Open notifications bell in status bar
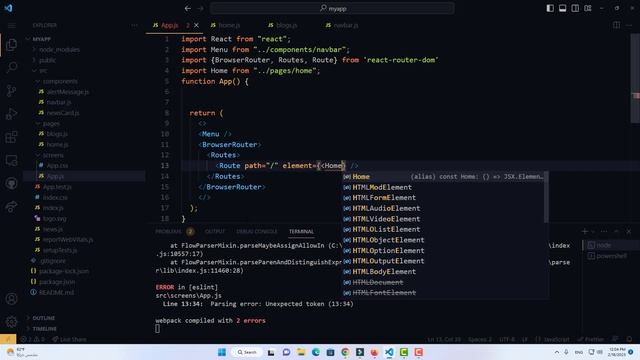Image resolution: width=640 pixels, height=360 pixels. coord(629,339)
